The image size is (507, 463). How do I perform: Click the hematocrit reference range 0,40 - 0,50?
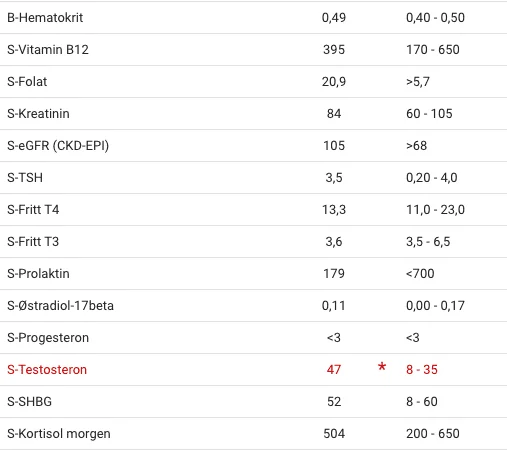click(x=435, y=18)
